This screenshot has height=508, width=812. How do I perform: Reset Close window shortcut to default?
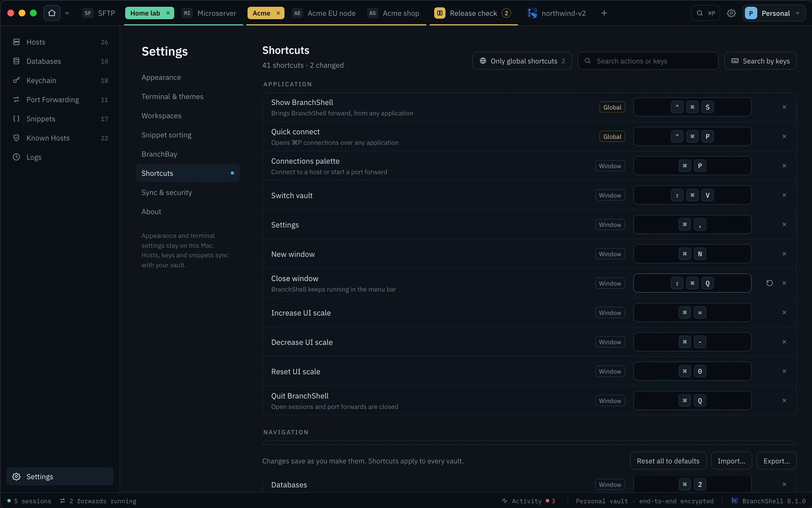[x=770, y=283]
